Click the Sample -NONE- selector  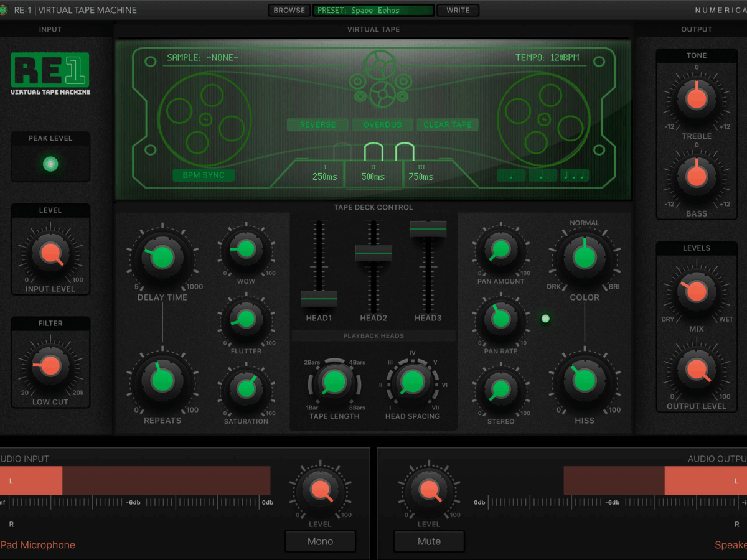coord(202,58)
